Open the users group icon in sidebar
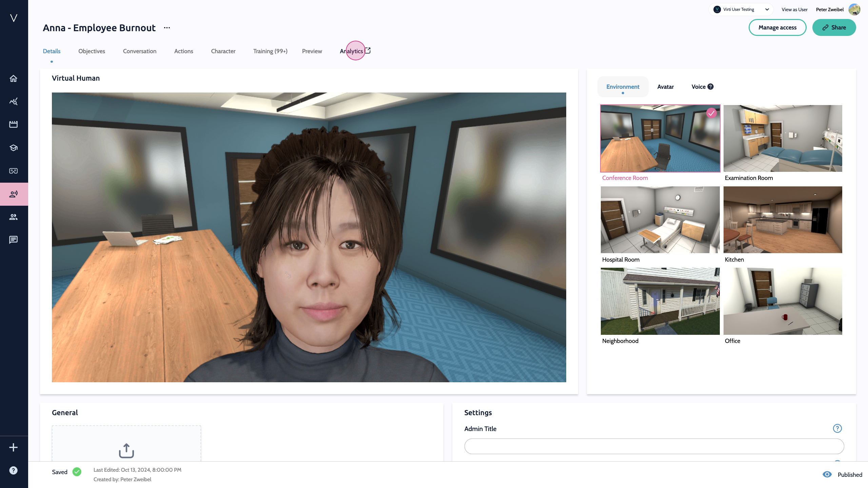 point(14,217)
